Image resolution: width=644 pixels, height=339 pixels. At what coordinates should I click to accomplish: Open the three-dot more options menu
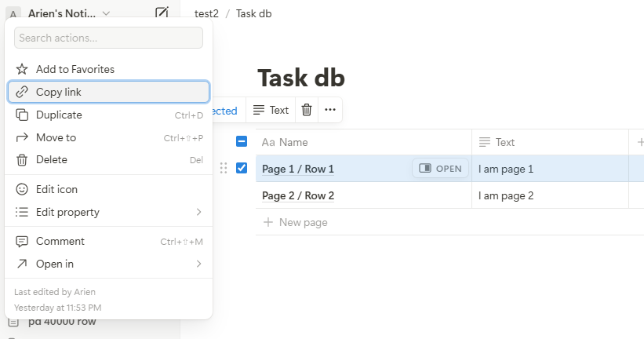[330, 111]
